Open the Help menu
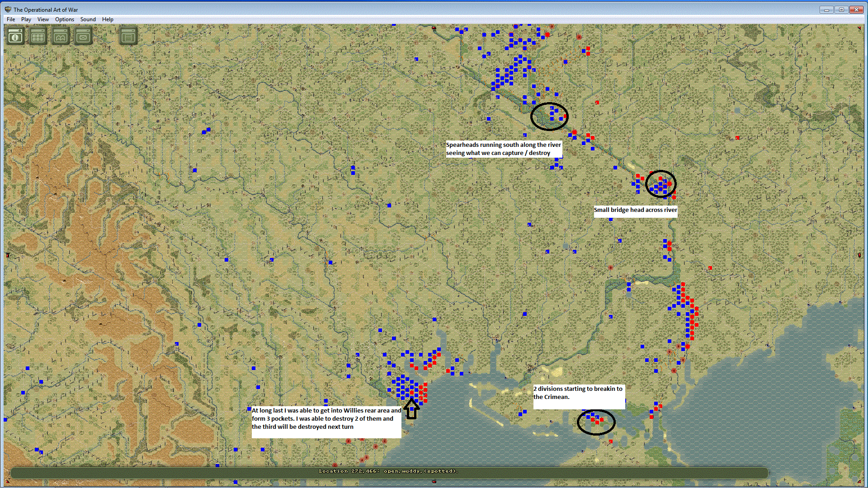Screen dimensions: 868x488 [x=108, y=19]
